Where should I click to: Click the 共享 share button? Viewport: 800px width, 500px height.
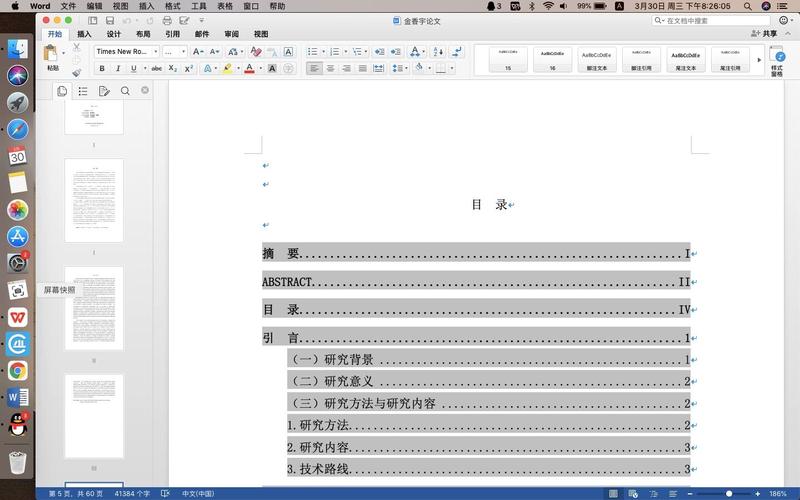pyautogui.click(x=764, y=34)
